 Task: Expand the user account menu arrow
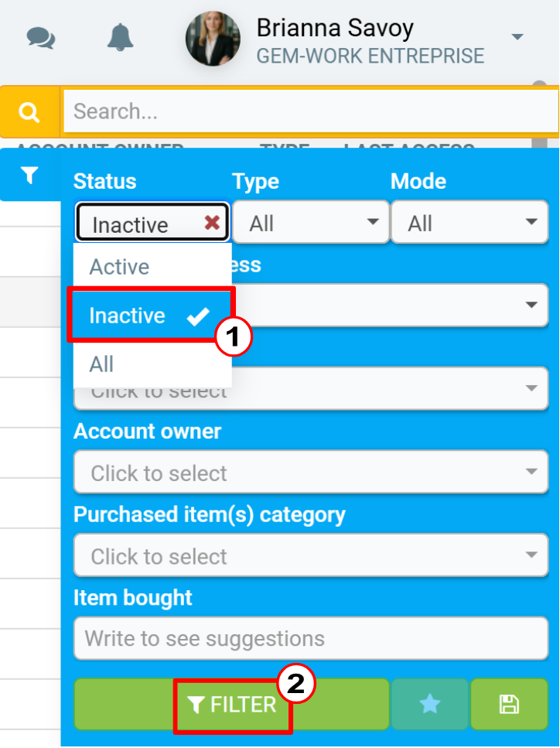click(517, 36)
